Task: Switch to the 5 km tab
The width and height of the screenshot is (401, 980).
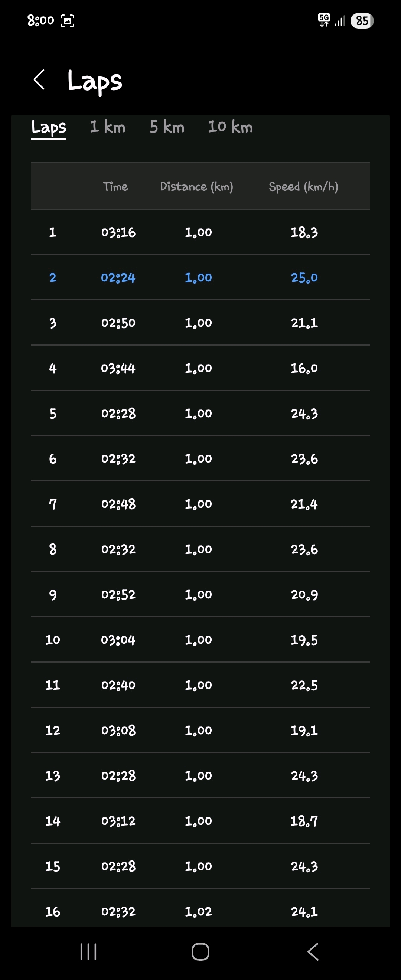Action: [167, 127]
